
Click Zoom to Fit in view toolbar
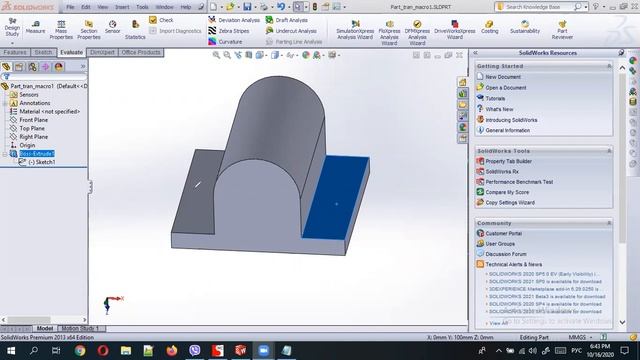pos(216,55)
